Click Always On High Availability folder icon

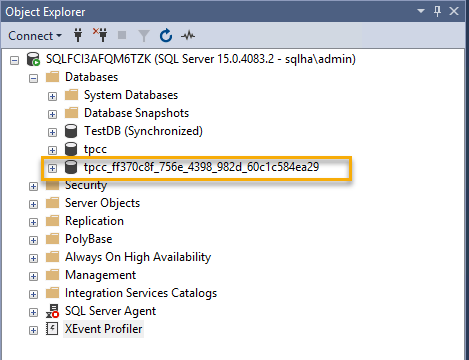(x=52, y=257)
